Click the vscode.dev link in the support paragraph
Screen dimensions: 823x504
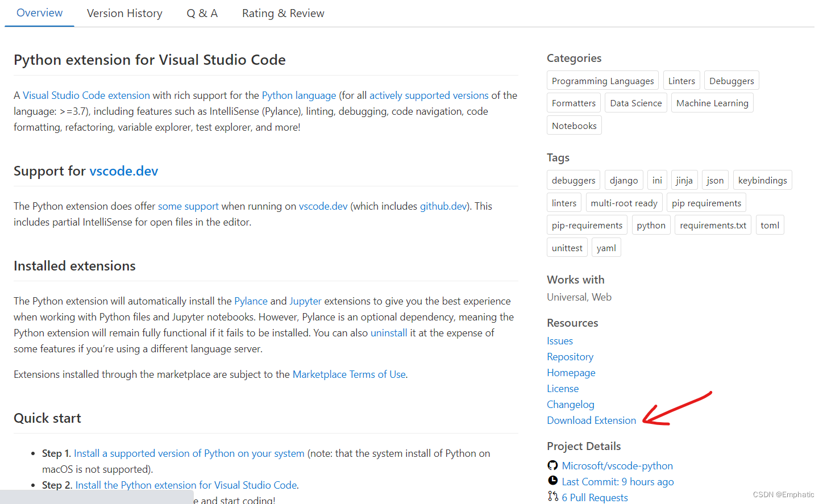(x=323, y=206)
